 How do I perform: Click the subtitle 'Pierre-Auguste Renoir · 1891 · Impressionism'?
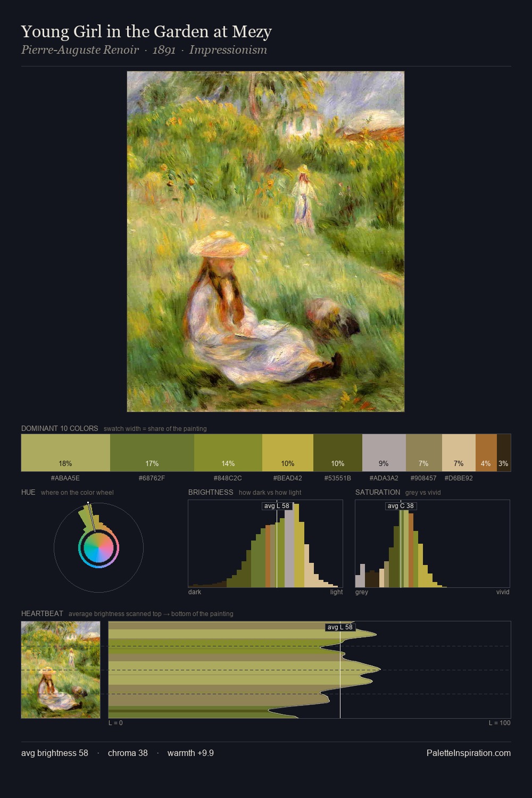[x=144, y=50]
